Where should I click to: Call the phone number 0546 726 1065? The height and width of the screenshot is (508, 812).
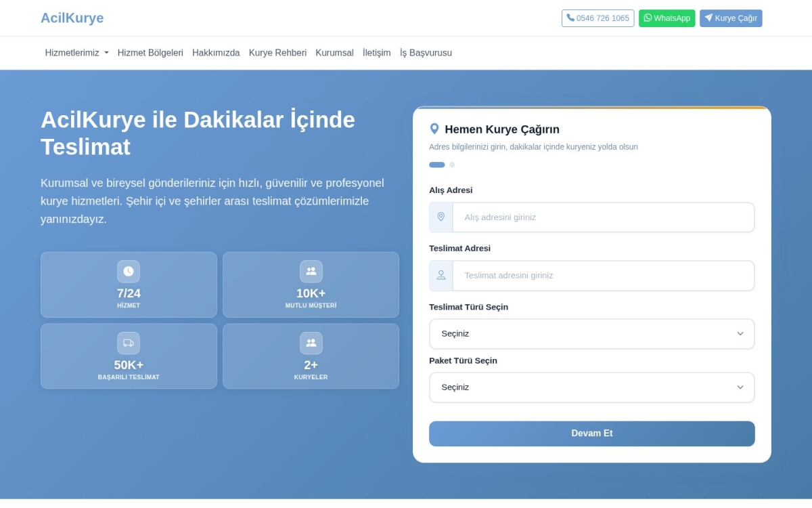[x=597, y=18]
